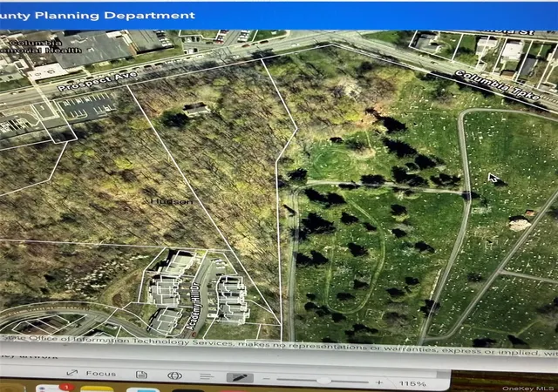Screen dimensions: 558x392
Task: Click the zoom slider handle
Action: (323, 381)
